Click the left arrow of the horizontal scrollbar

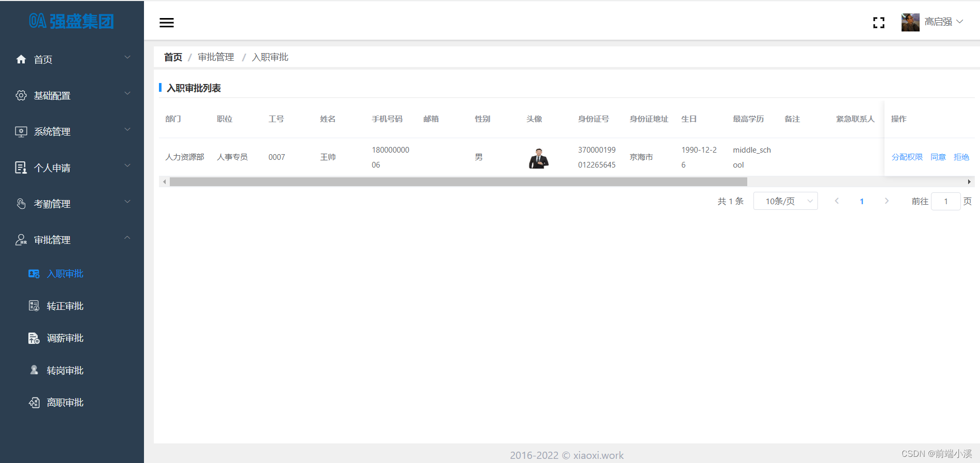165,181
